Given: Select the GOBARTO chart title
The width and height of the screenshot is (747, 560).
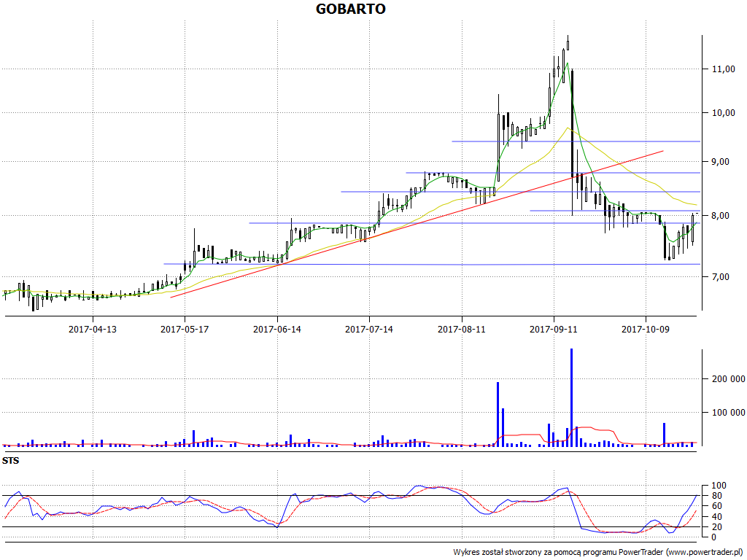Looking at the screenshot, I should pos(351,9).
